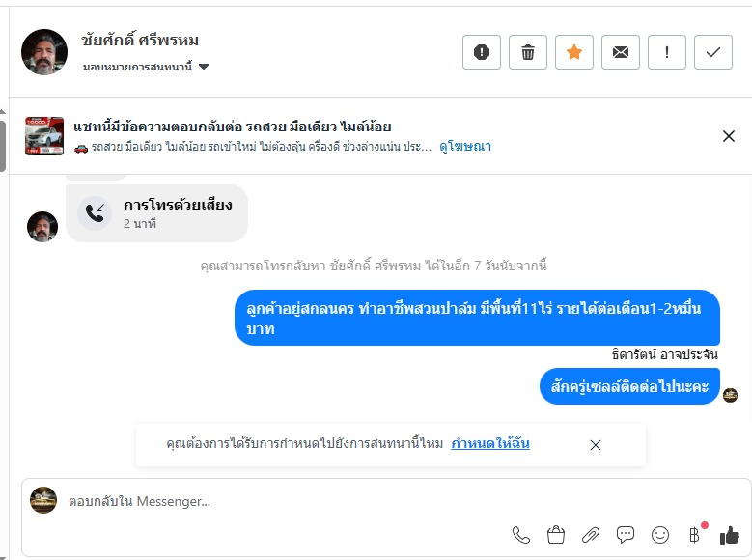Click the การโทรด้วยเสียง call bubble

[x=157, y=213]
